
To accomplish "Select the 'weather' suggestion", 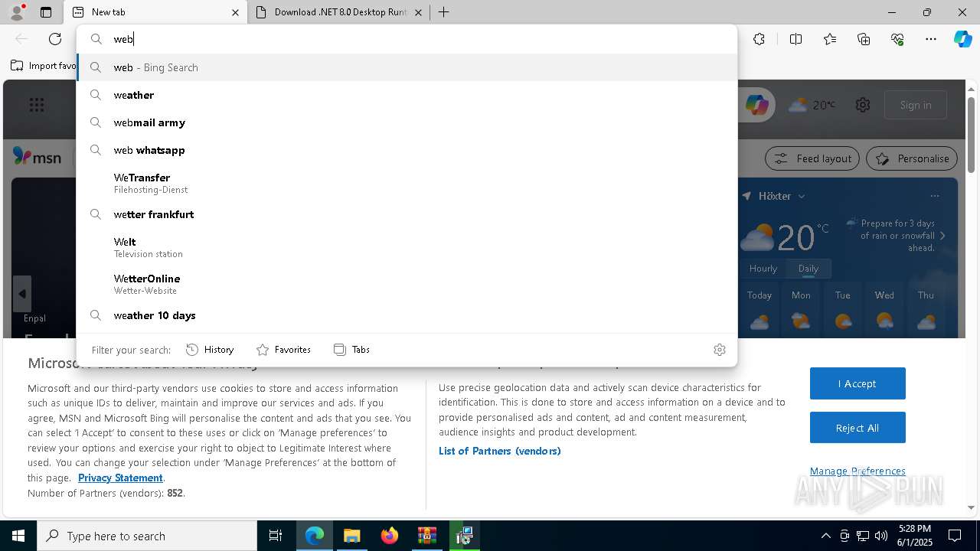I will coord(407,95).
